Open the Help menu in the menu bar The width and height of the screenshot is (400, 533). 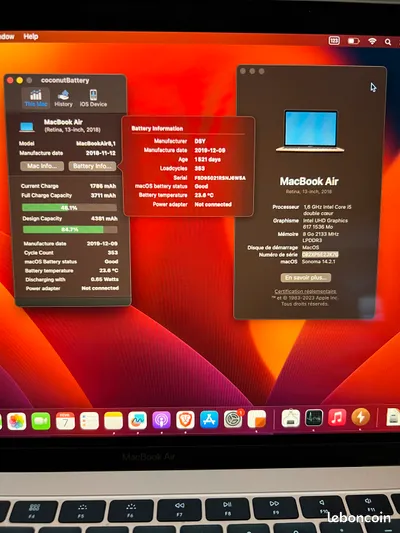[31, 36]
